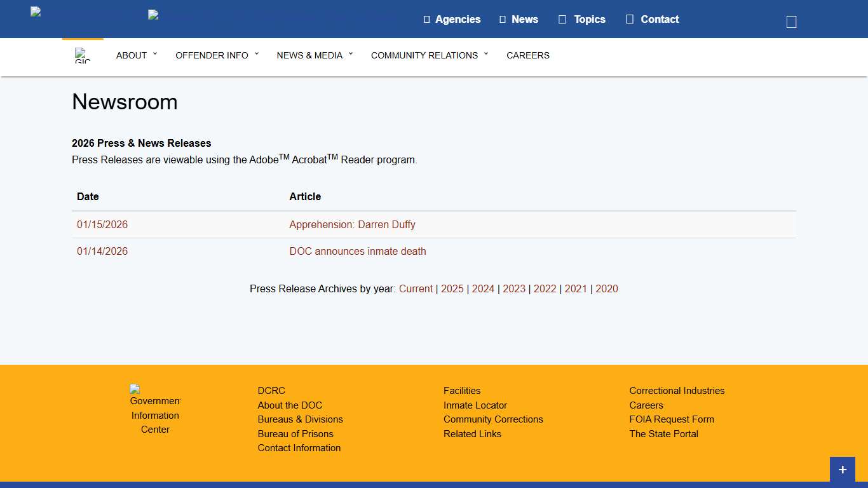Go to the CAREERS navigation tab
Screen dimensions: 868x488
coord(527,55)
